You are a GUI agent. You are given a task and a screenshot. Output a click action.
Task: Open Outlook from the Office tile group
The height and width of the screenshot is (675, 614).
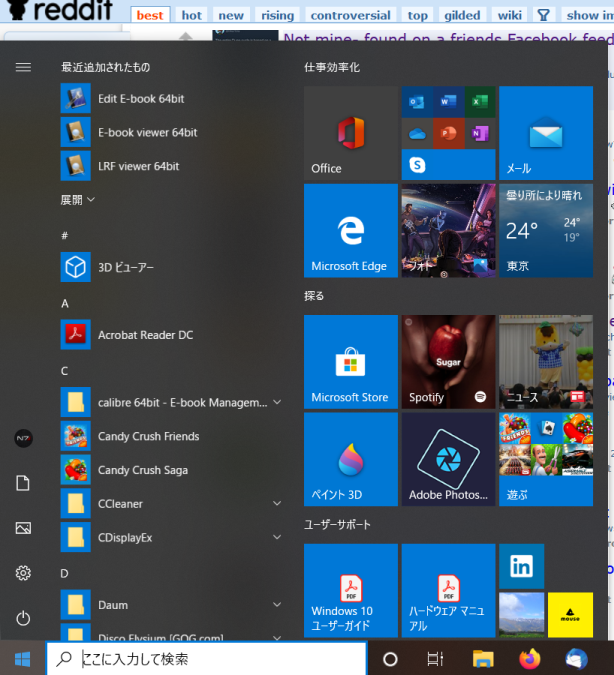[417, 102]
